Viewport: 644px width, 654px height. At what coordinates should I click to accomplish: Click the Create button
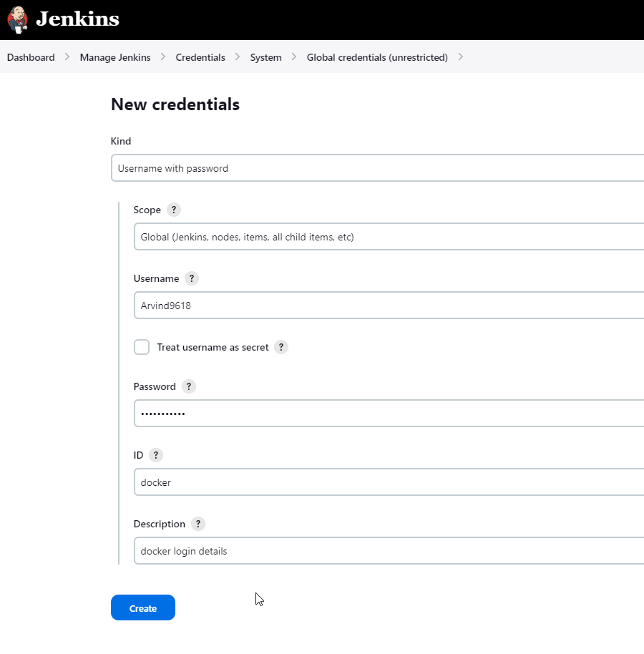click(x=142, y=607)
